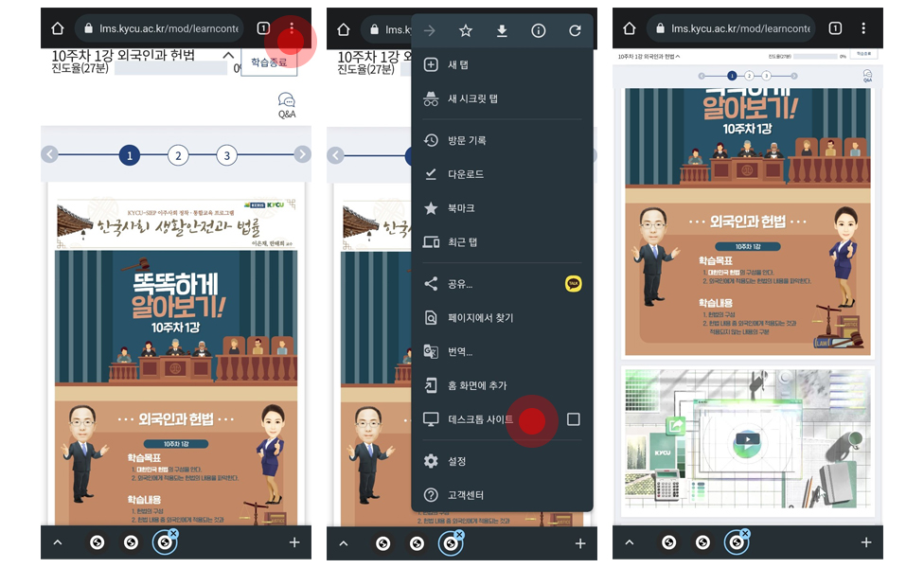Select 새 탭 menu item

click(502, 64)
